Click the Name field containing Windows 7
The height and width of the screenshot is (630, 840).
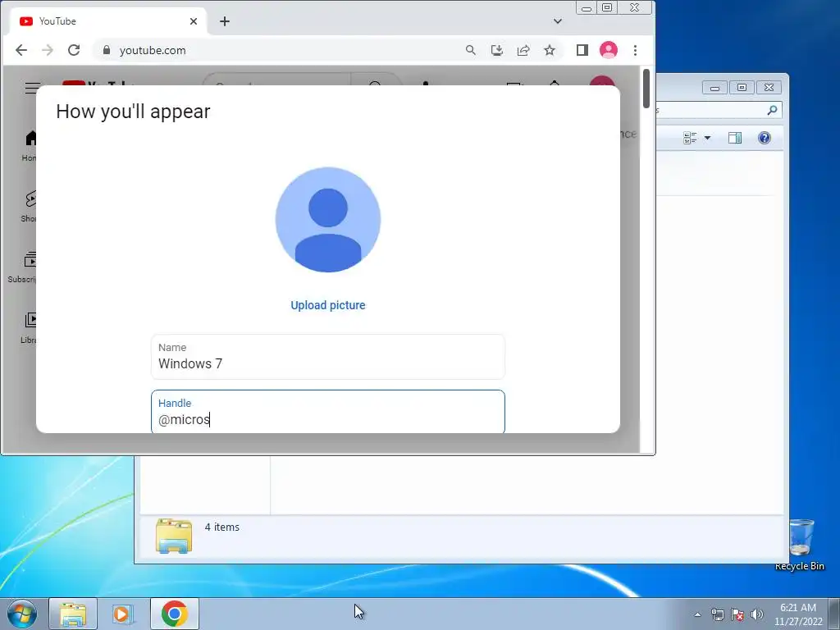(x=328, y=357)
